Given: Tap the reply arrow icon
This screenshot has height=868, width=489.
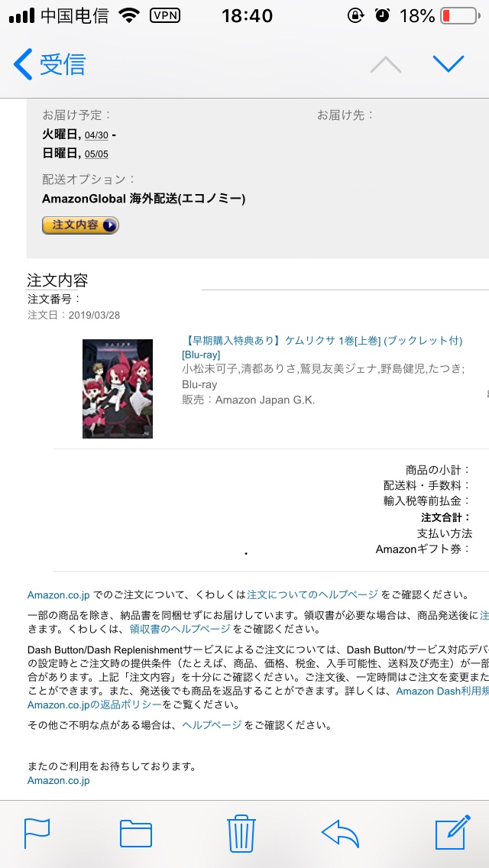Looking at the screenshot, I should coord(340,833).
